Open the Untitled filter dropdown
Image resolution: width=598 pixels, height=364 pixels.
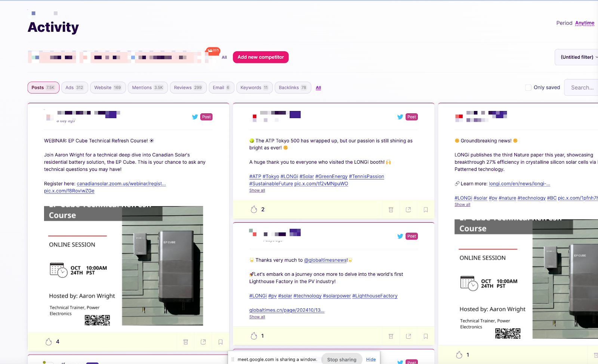click(x=577, y=57)
